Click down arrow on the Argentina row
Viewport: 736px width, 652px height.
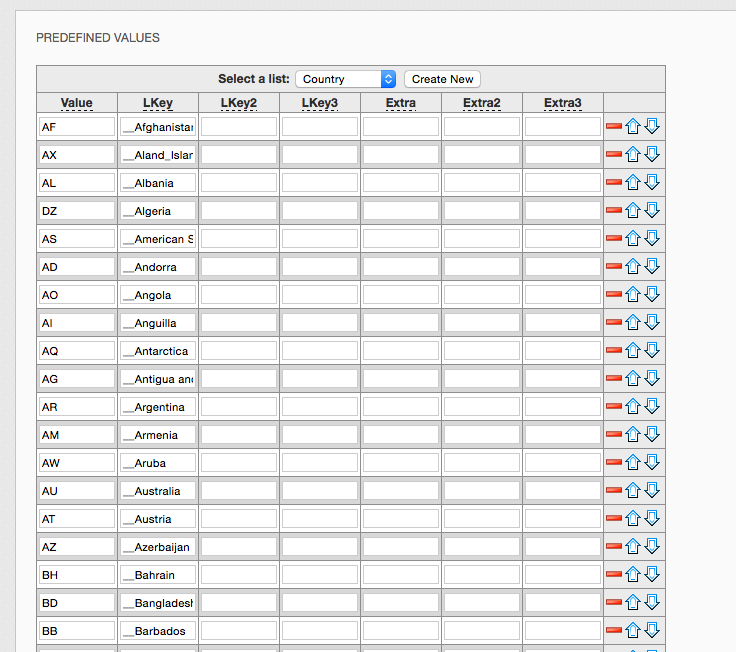tap(652, 406)
